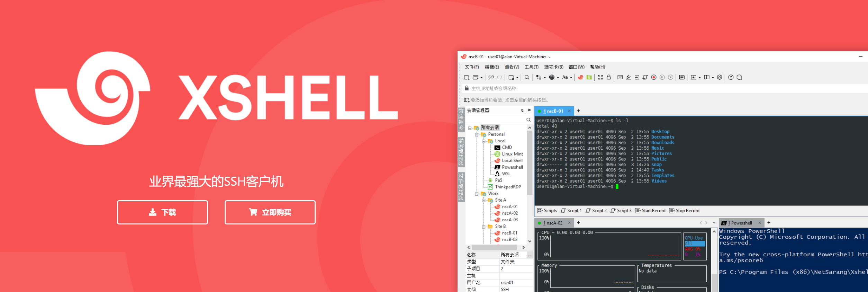Click the chat feedback bubble icon
This screenshot has height=292, width=868.
[740, 78]
